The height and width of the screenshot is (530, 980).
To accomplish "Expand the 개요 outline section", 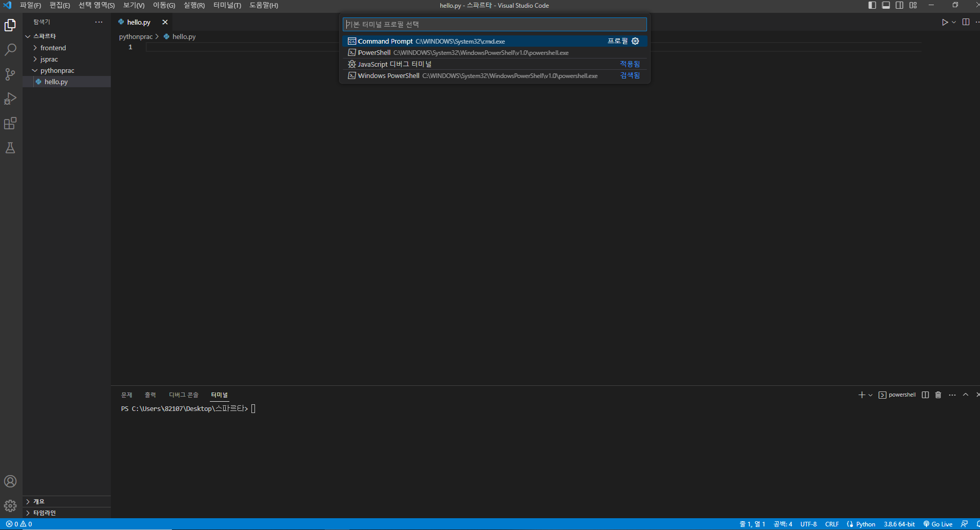I will coord(67,501).
